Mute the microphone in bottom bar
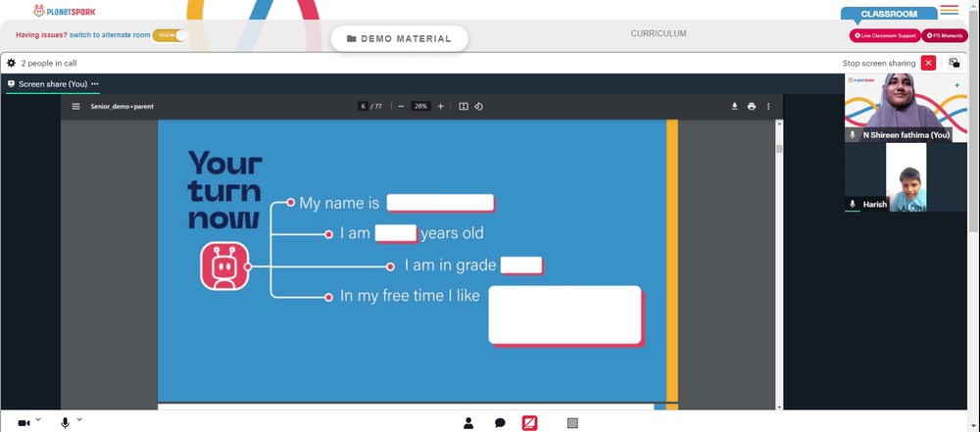980x432 pixels. pos(65,423)
